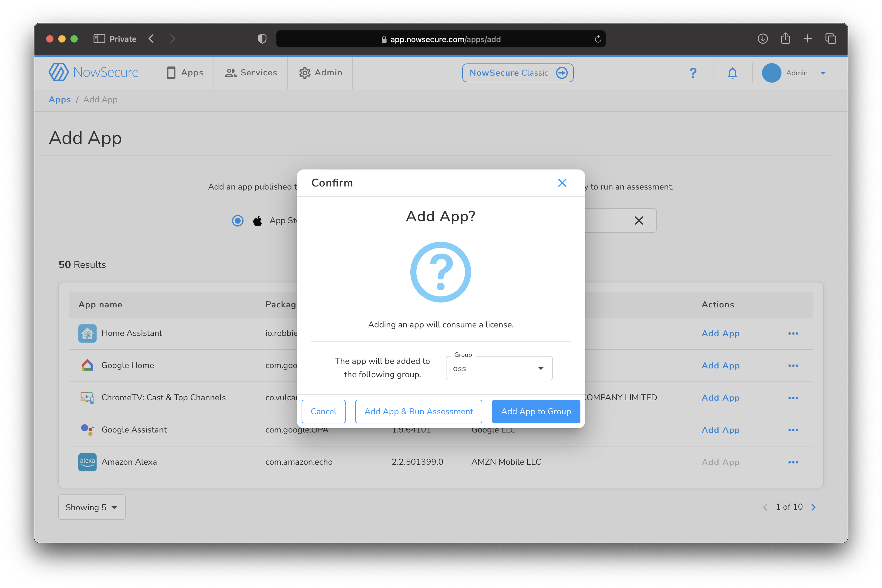The height and width of the screenshot is (588, 882).
Task: Click the NowSecure logo
Action: (x=94, y=72)
